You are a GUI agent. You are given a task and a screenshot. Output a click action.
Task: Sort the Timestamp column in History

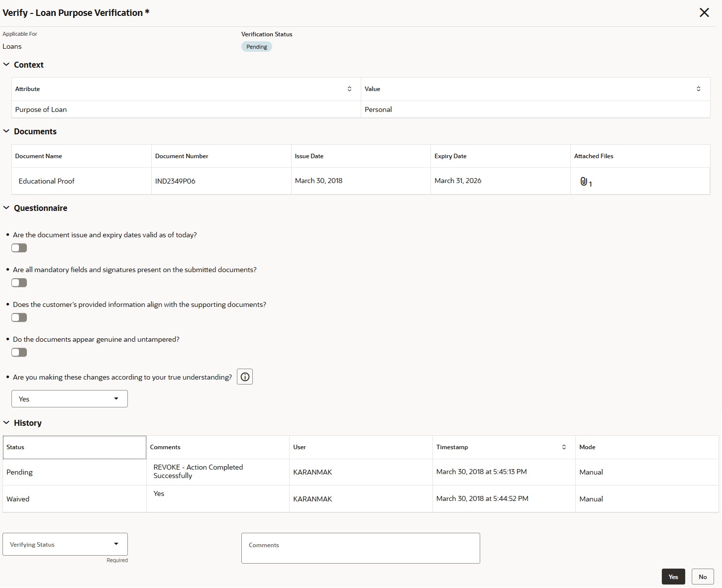[564, 447]
